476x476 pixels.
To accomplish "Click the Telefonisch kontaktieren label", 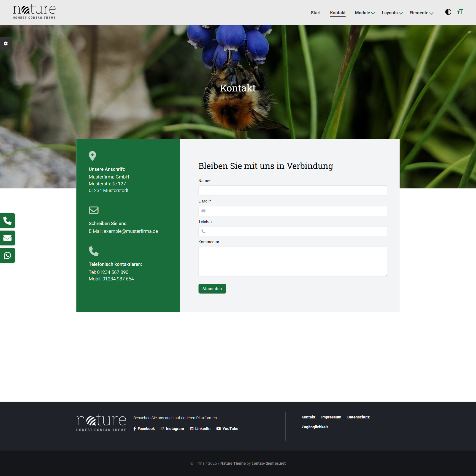I will coord(115,264).
